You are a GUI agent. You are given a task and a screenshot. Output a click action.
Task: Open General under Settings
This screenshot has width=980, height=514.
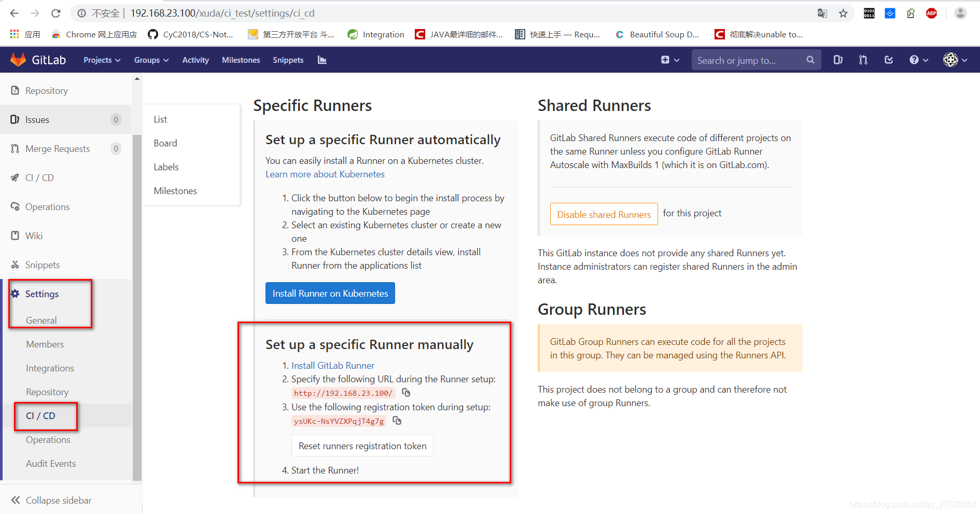(x=41, y=321)
